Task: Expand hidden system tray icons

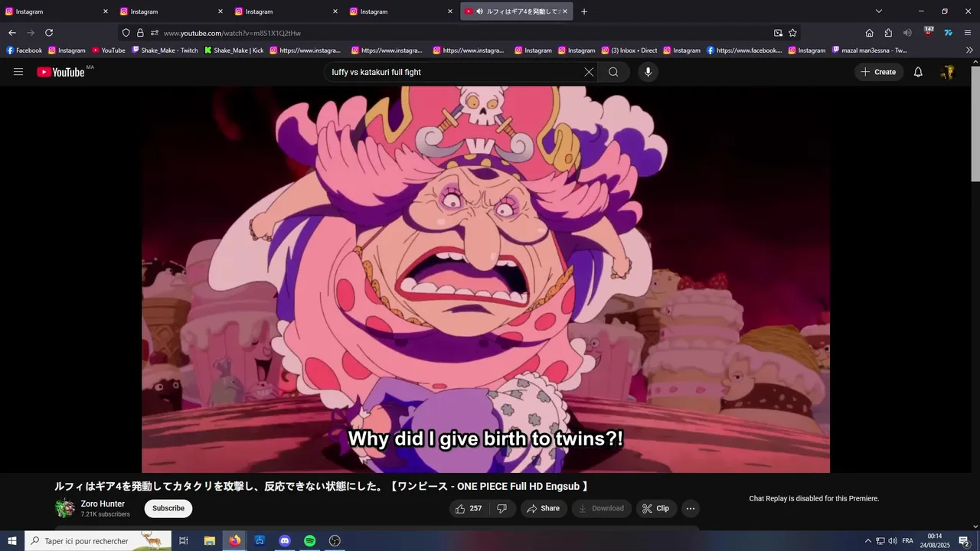Action: (867, 541)
